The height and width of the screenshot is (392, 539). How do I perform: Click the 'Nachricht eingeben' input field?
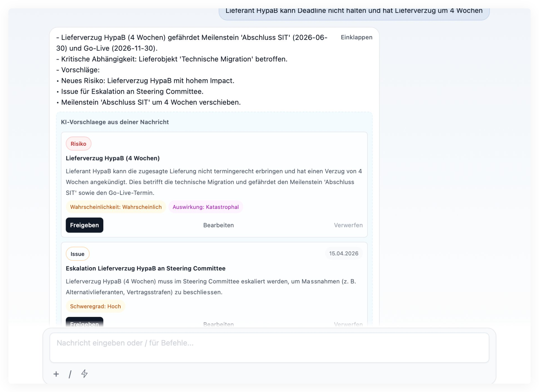(268, 347)
